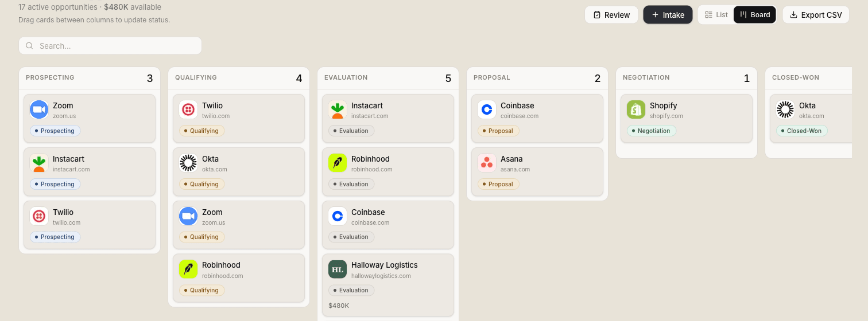This screenshot has width=868, height=321.
Task: Switch to the List view
Action: click(x=716, y=15)
